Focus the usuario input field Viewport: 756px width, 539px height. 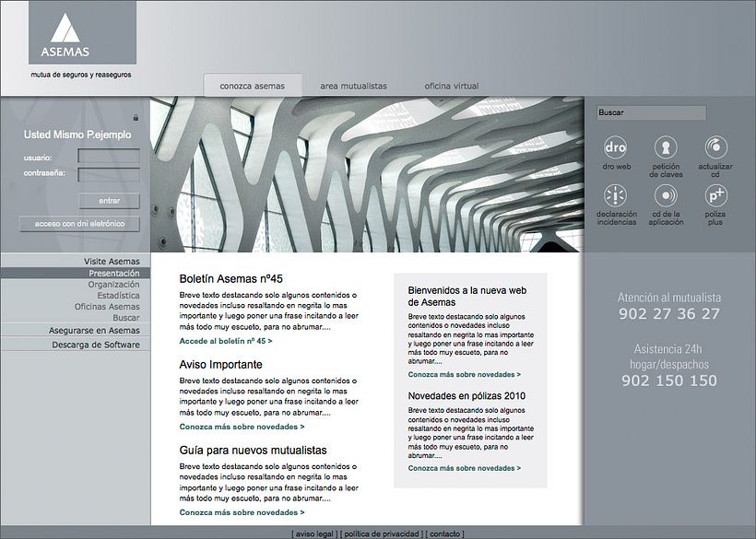[x=109, y=156]
